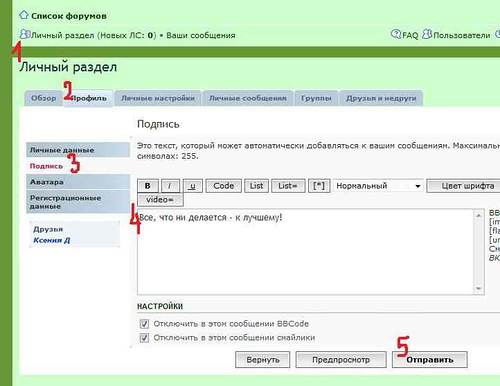
Task: Toggle Отключить в этом сообщении смайлики checkbox
Action: point(144,338)
